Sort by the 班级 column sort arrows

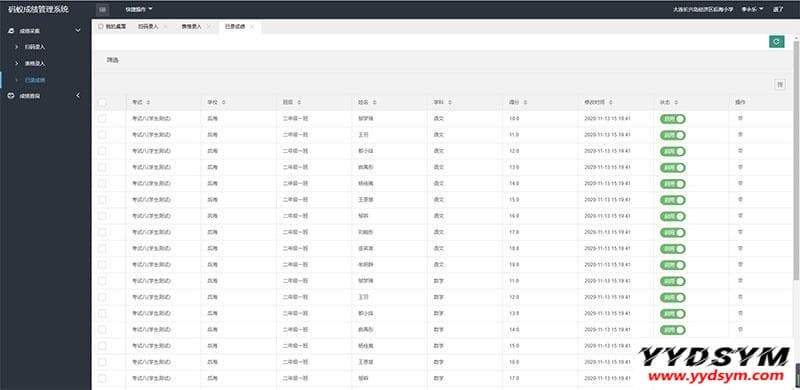[299, 103]
